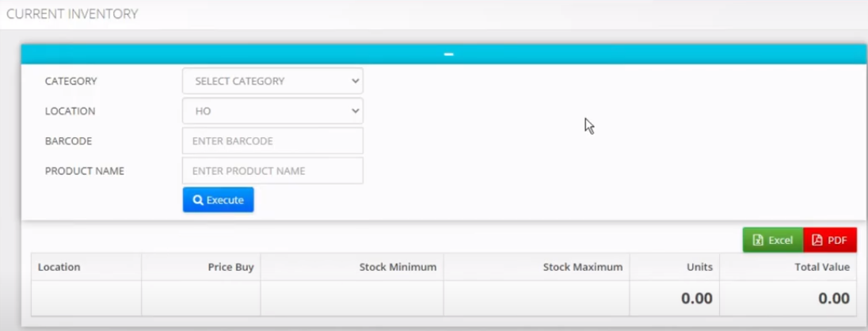
Task: Export the inventory to Excel
Action: 773,240
